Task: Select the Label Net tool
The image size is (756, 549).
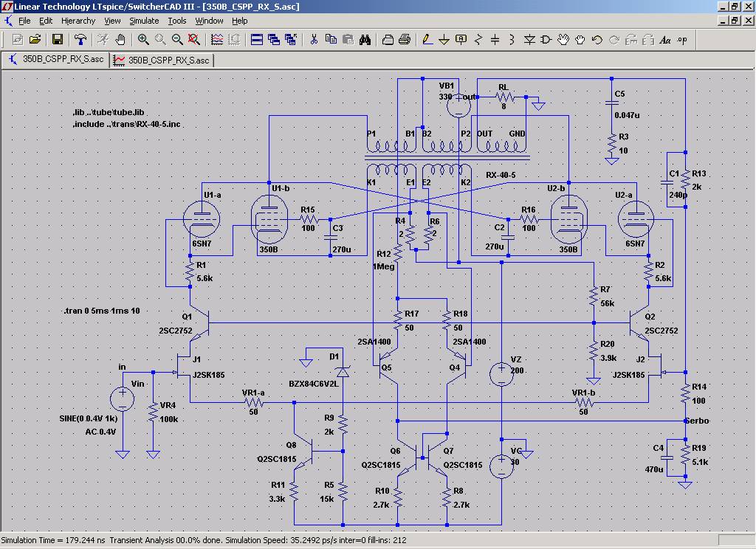Action: [461, 40]
